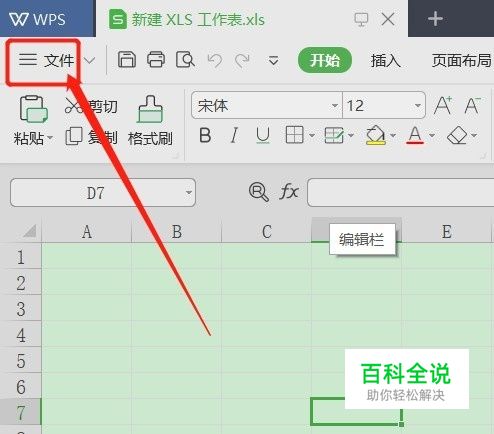
Task: Click the fx insert function icon
Action: 289,192
